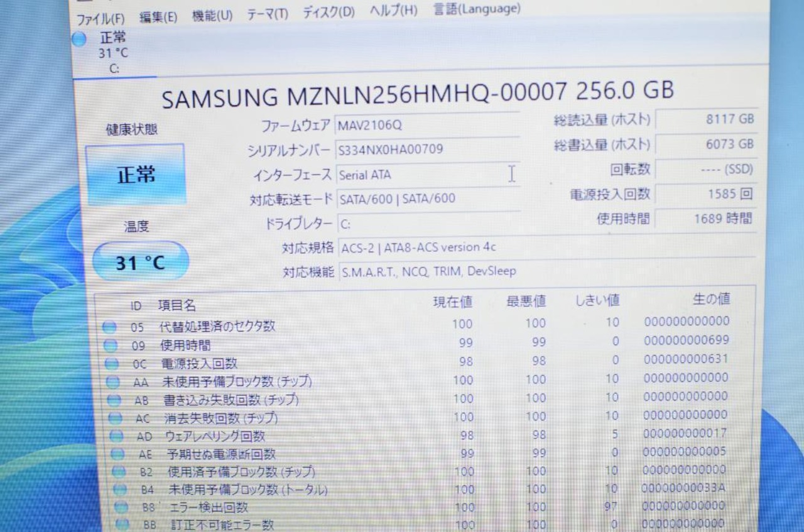Click raw value 00000000033A
Viewport: 804px width, 532px height.
coord(684,487)
